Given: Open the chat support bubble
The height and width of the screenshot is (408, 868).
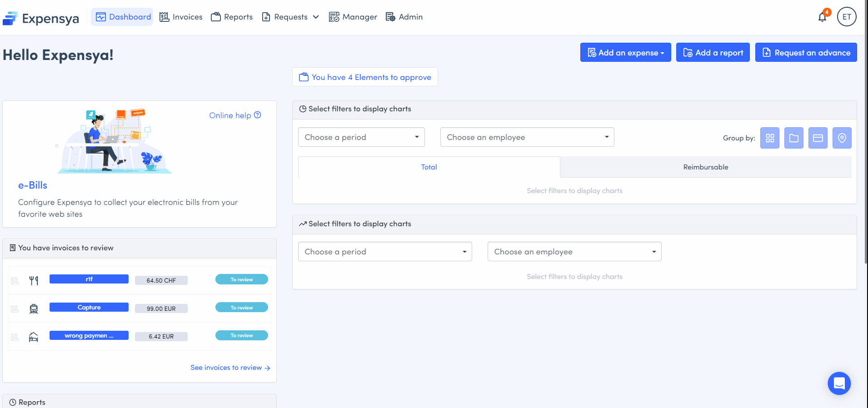Looking at the screenshot, I should 839,383.
